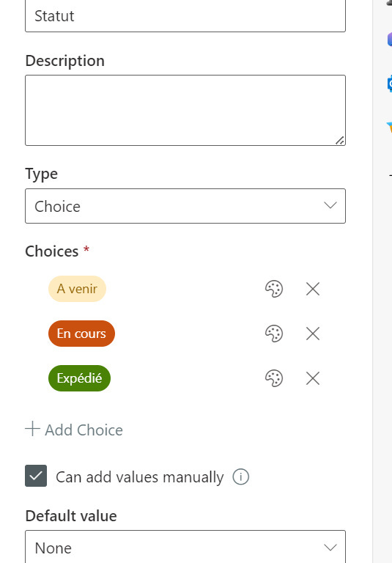Click the chevron of the Type combo box
392x563 pixels.
[x=330, y=206]
